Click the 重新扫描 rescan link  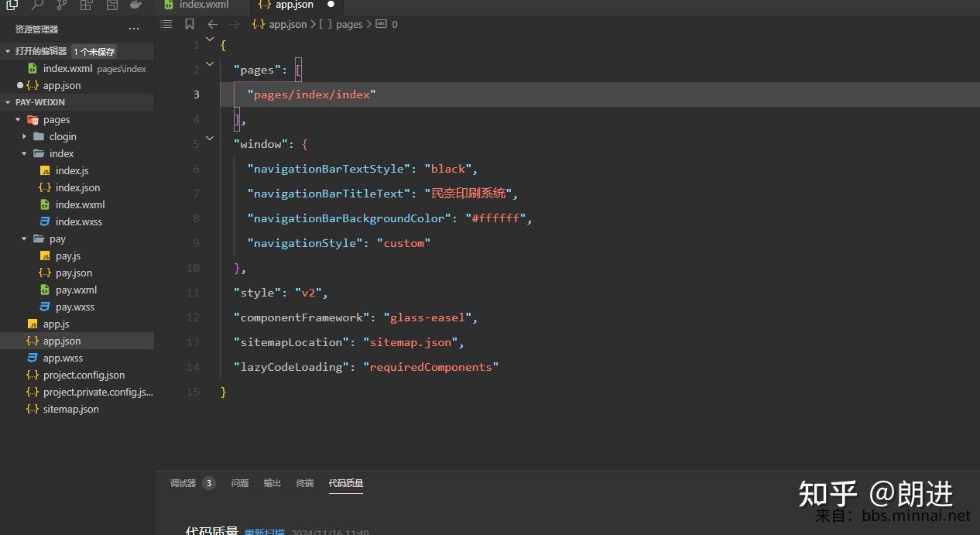coord(265,532)
